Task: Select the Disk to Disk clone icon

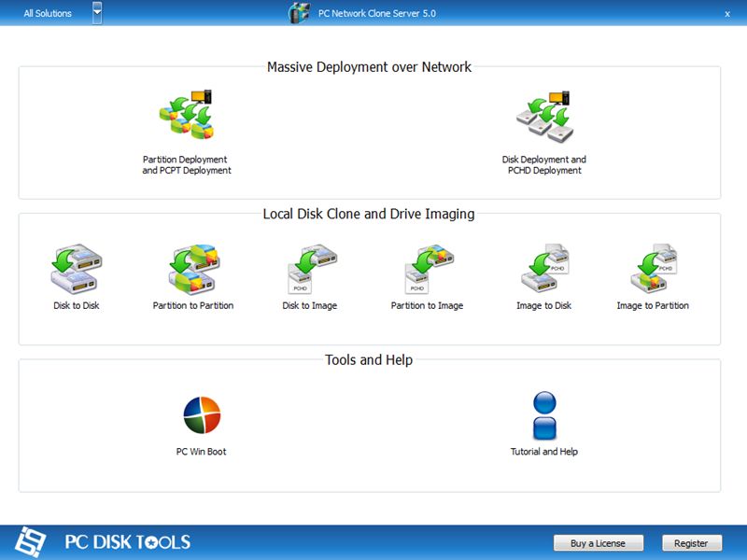Action: 77,269
